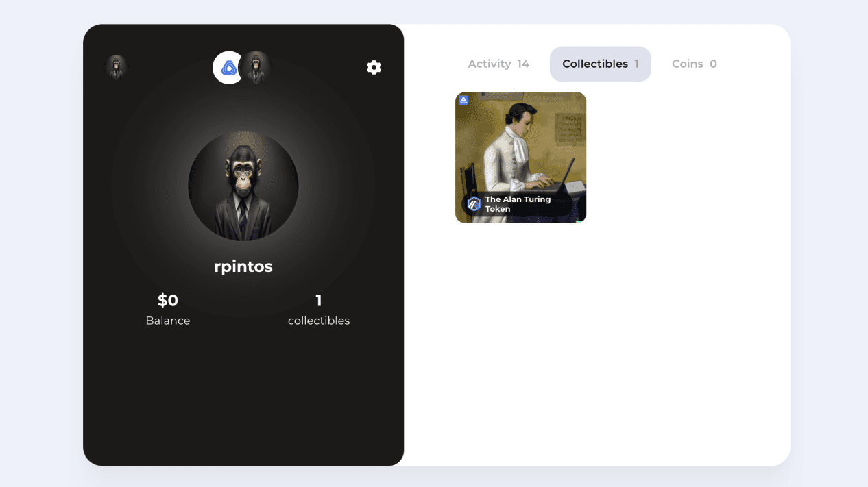Click the collectibles label under the count
This screenshot has height=487, width=868.
(x=319, y=321)
